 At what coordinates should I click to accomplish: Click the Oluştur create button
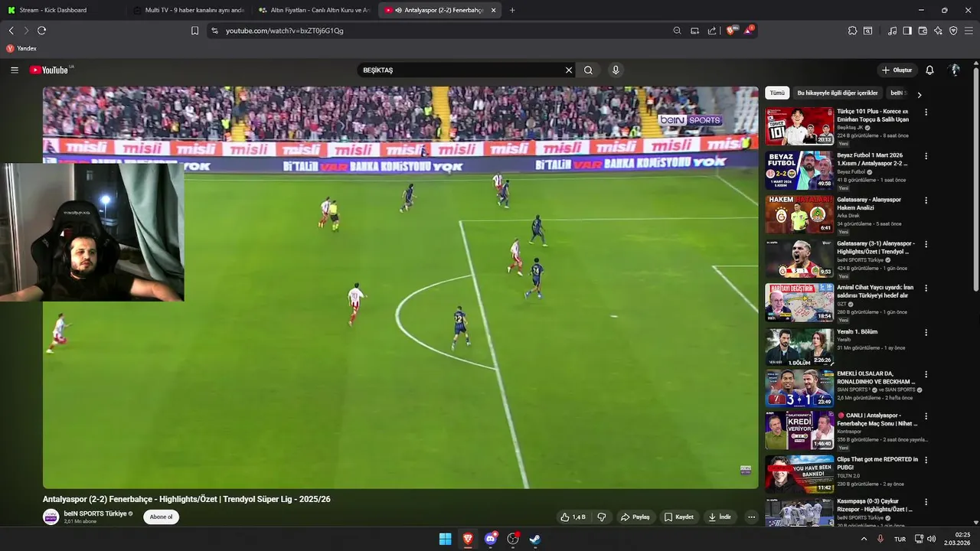(897, 70)
